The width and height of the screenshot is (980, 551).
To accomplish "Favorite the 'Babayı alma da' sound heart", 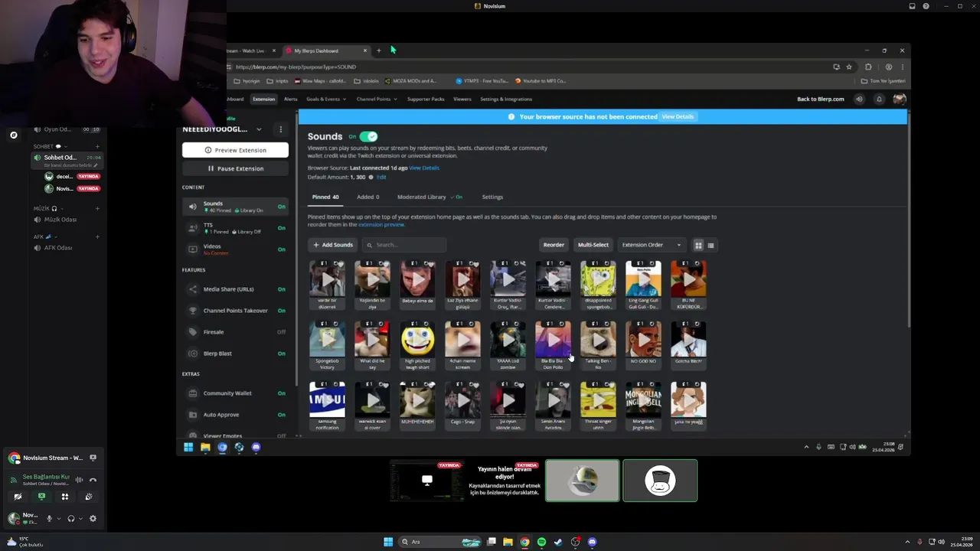I will (x=430, y=264).
